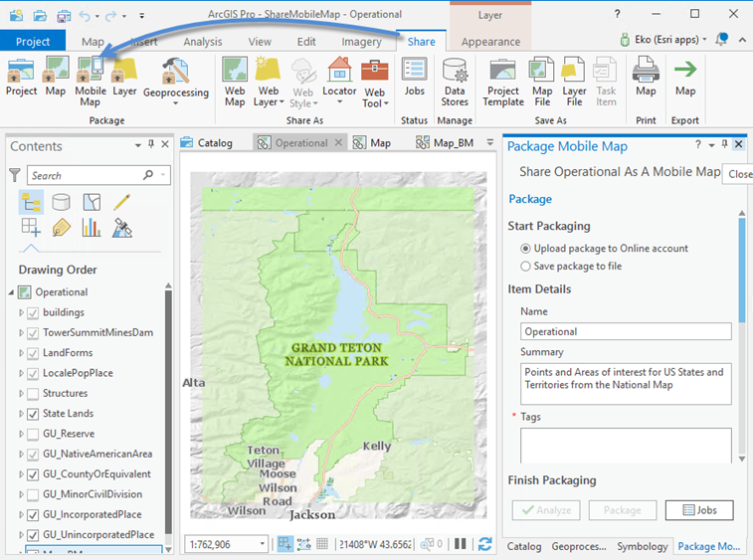Click the Jobs button in Finish Packaging

[x=699, y=510]
